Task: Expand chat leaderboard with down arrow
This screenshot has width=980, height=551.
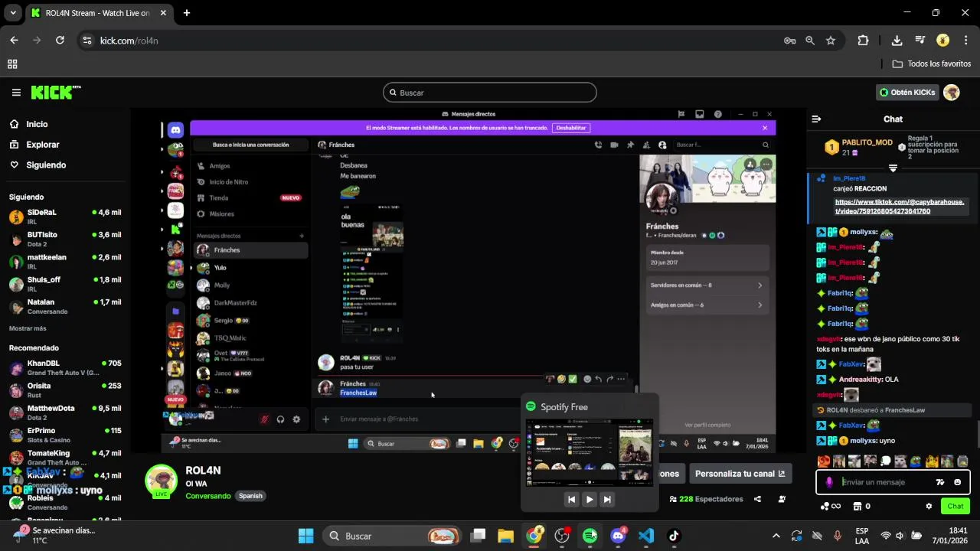Action: pos(893,168)
